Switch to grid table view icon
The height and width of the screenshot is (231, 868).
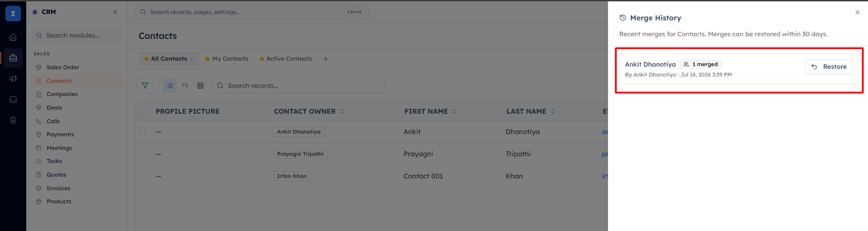coord(200,86)
